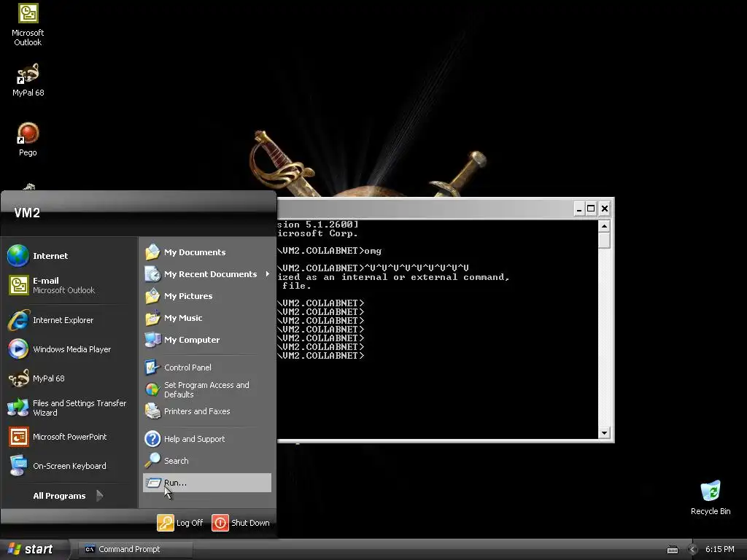Open Set Program Access and Defaults
Screen dimensions: 747x560
pyautogui.click(x=206, y=389)
